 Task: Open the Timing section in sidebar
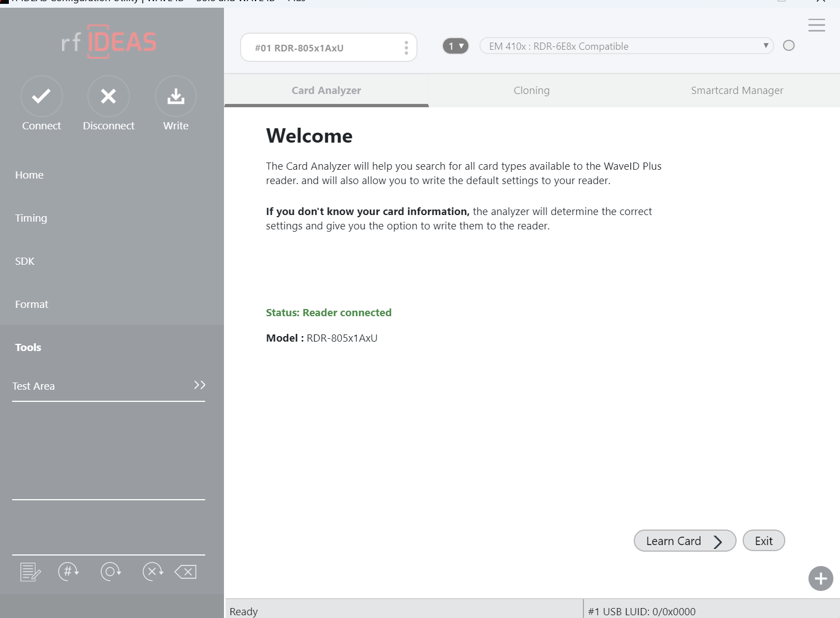pyautogui.click(x=31, y=218)
